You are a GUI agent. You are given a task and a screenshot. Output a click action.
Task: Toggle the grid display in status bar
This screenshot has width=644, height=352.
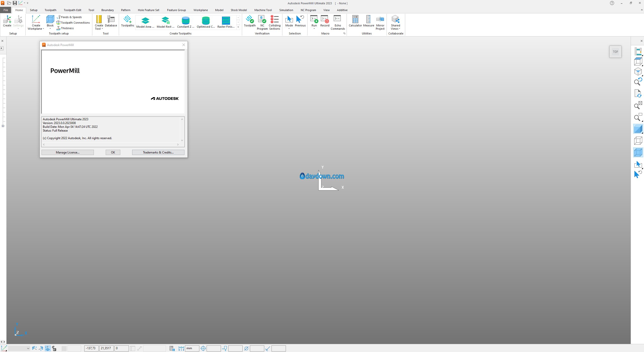point(64,348)
